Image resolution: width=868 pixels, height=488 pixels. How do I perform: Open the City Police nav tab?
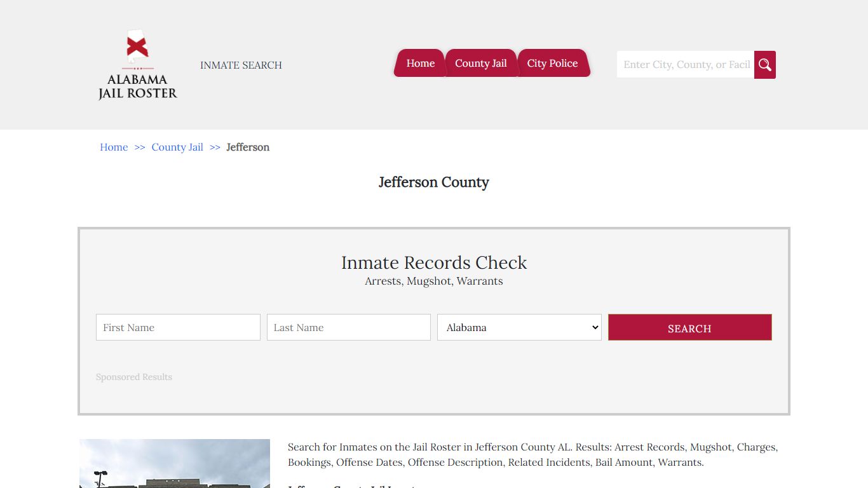point(553,63)
